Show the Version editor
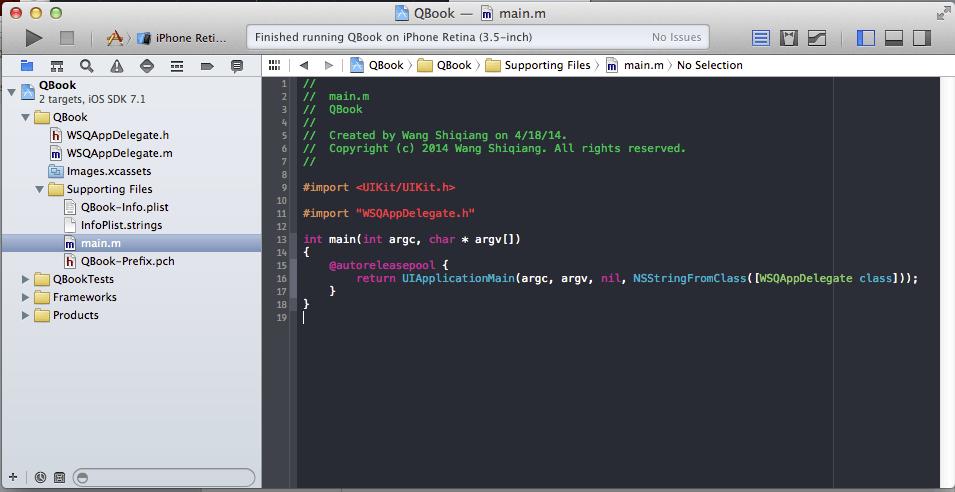 point(817,38)
